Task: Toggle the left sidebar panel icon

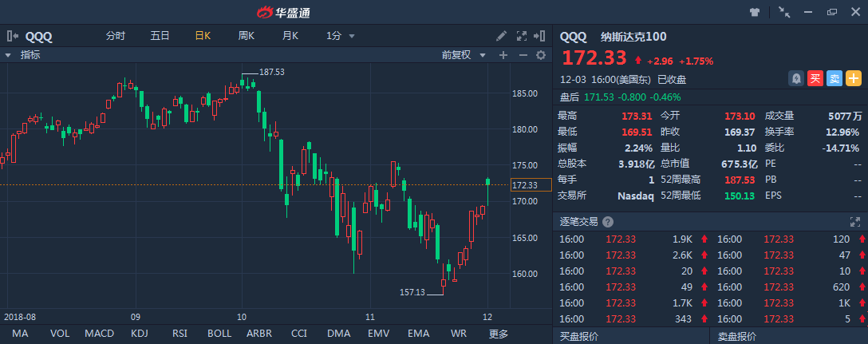Action: tap(12, 37)
